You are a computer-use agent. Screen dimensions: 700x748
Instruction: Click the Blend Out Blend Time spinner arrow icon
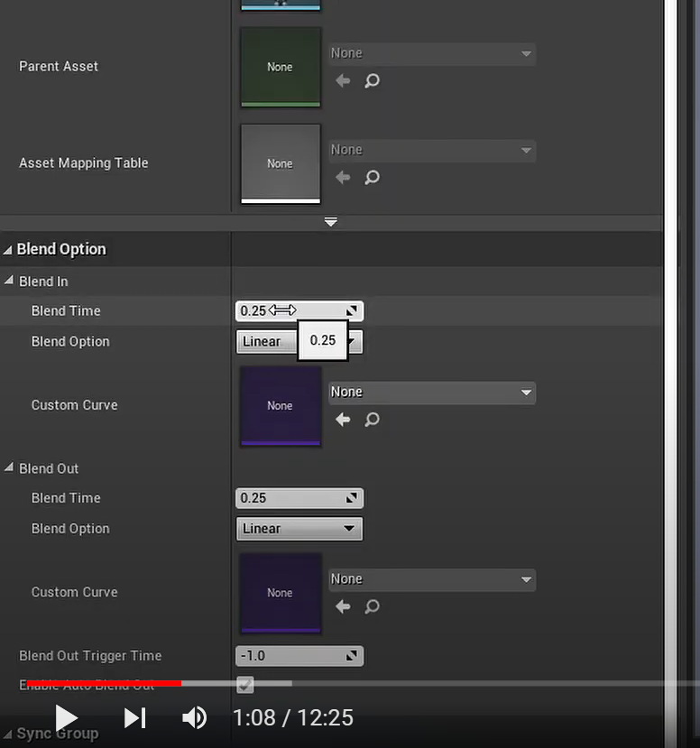pyautogui.click(x=352, y=498)
